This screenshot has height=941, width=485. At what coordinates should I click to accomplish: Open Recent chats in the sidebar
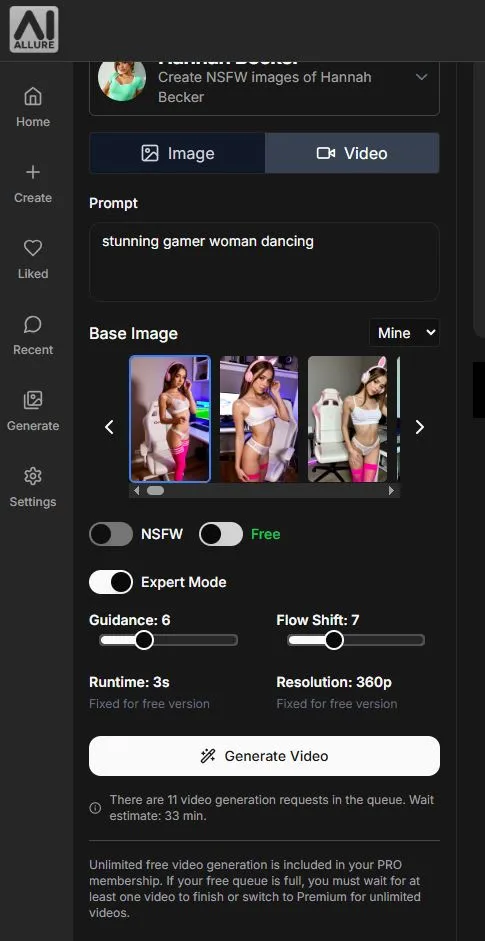(33, 335)
